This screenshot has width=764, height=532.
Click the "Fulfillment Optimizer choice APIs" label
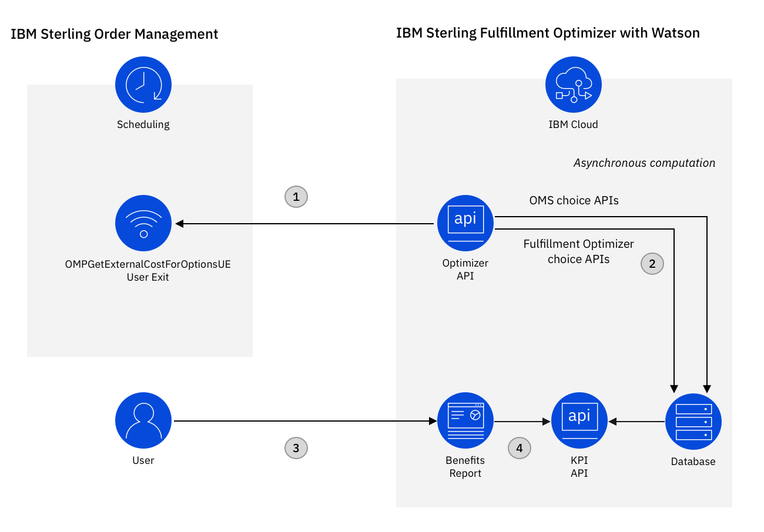[578, 251]
